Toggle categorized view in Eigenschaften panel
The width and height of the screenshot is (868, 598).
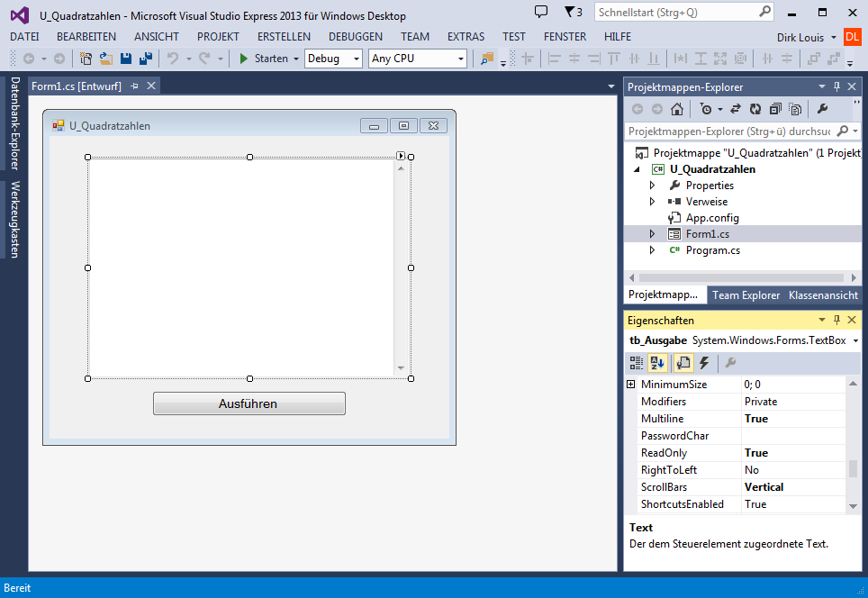(637, 363)
